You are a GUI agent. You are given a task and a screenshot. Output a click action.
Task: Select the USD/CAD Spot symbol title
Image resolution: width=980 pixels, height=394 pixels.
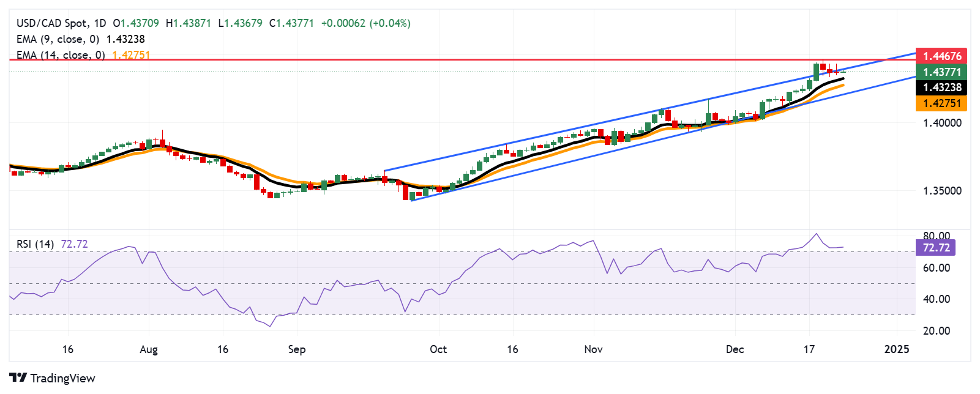(52, 23)
